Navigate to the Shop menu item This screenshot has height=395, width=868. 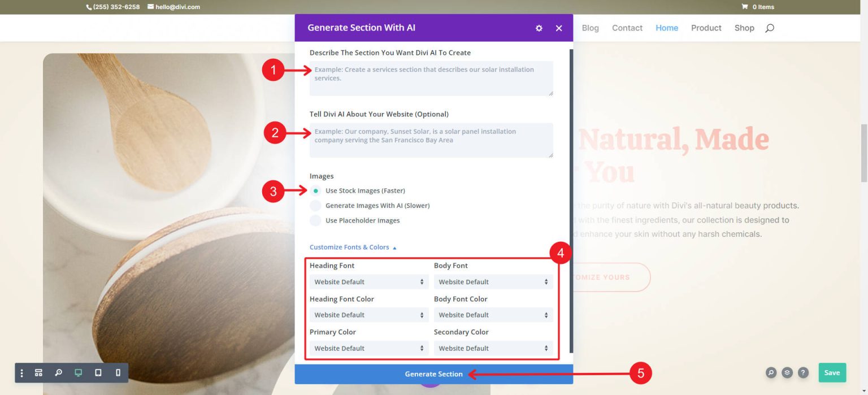point(744,28)
